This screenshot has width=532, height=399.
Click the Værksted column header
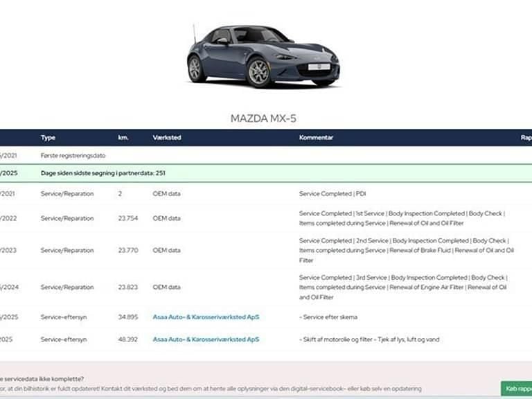(x=167, y=137)
